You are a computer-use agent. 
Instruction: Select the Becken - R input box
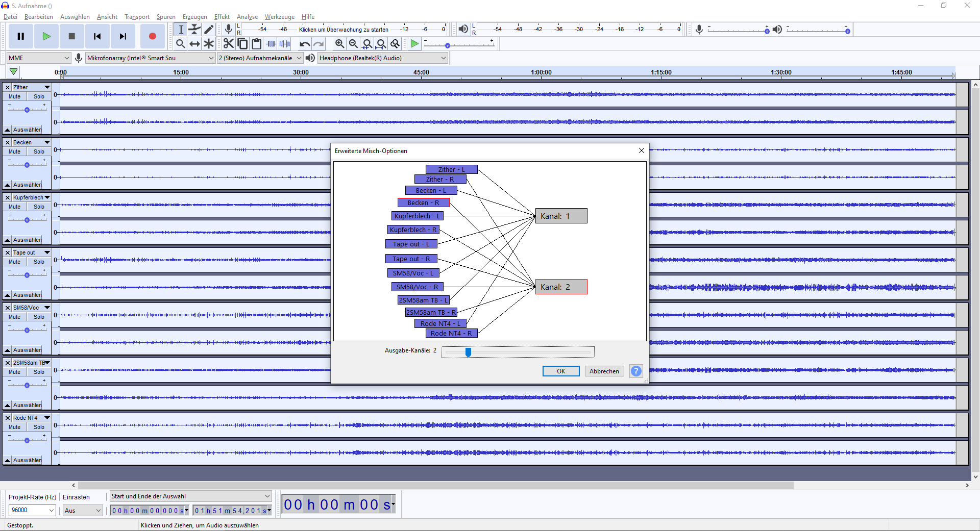click(423, 203)
